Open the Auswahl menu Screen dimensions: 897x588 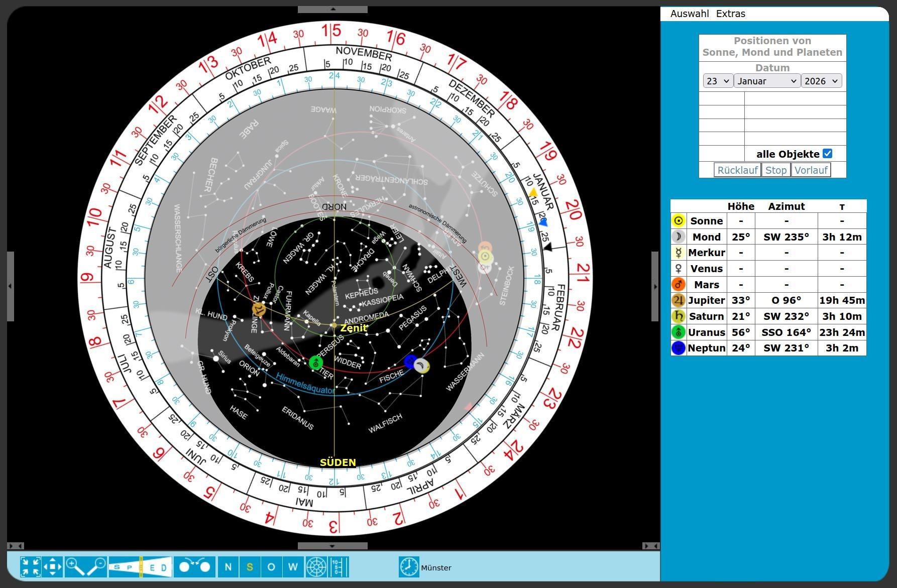point(690,14)
